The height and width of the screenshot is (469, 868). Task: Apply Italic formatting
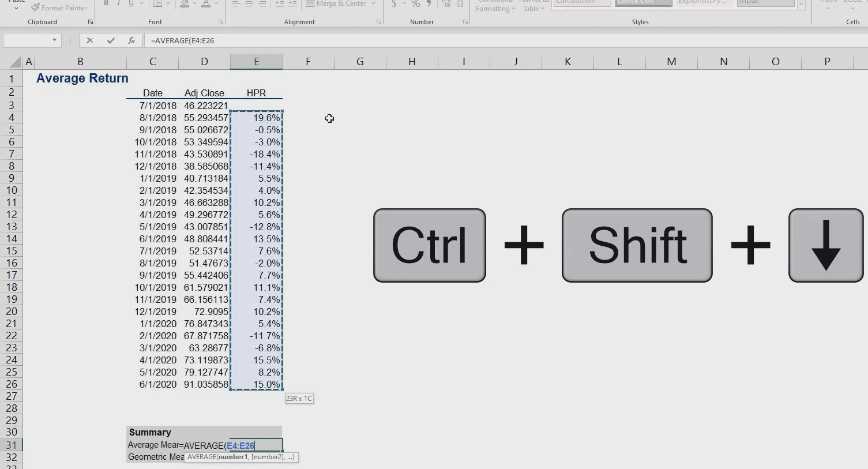pos(119,3)
